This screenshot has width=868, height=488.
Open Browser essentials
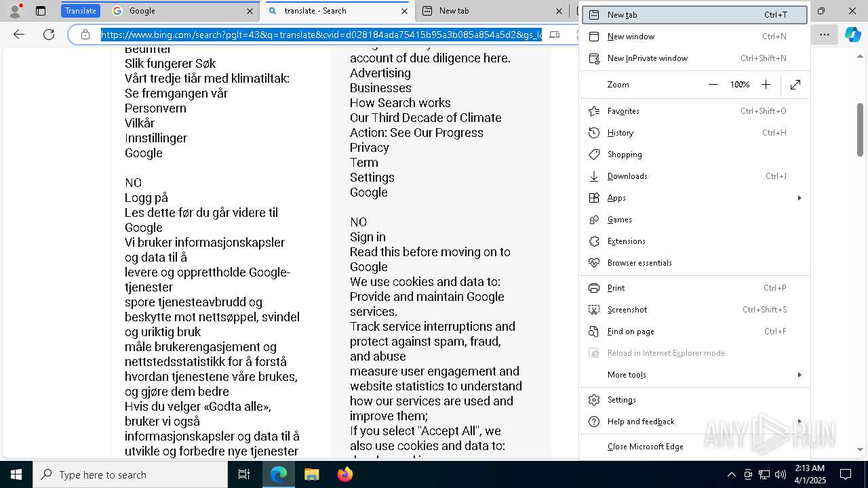tap(695, 263)
